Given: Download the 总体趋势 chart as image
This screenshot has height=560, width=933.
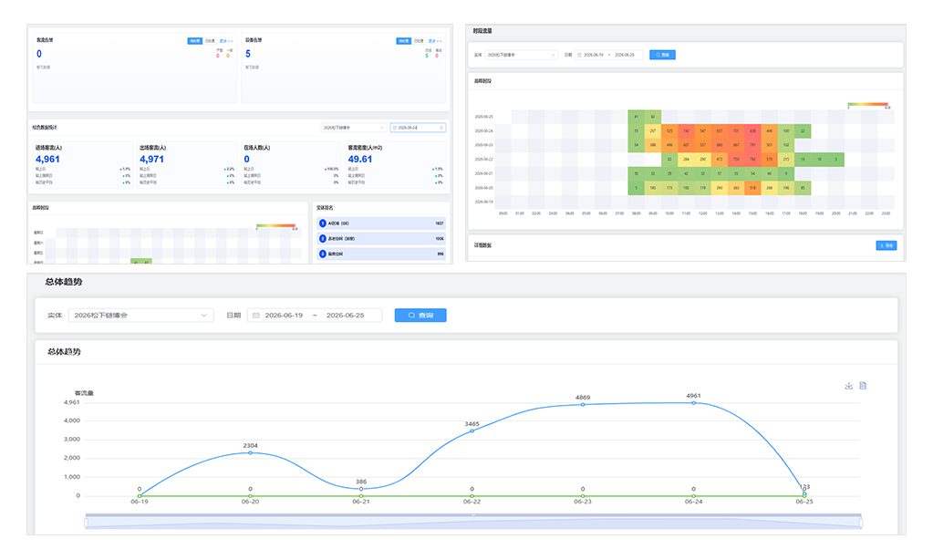Looking at the screenshot, I should (848, 386).
